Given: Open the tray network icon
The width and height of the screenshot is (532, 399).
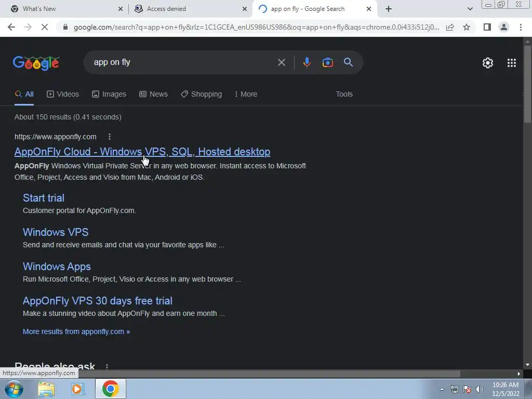Looking at the screenshot, I should [x=454, y=389].
